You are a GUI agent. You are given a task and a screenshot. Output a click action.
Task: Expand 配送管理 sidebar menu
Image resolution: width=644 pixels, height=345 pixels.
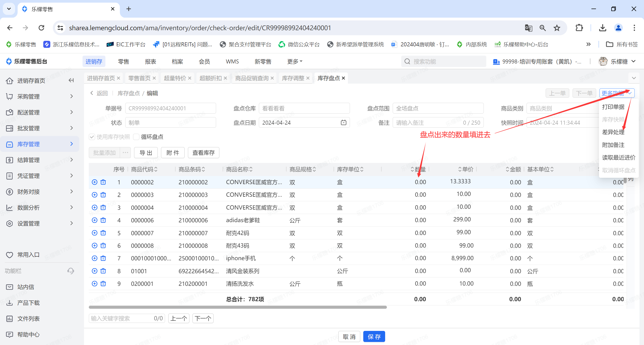coord(39,112)
